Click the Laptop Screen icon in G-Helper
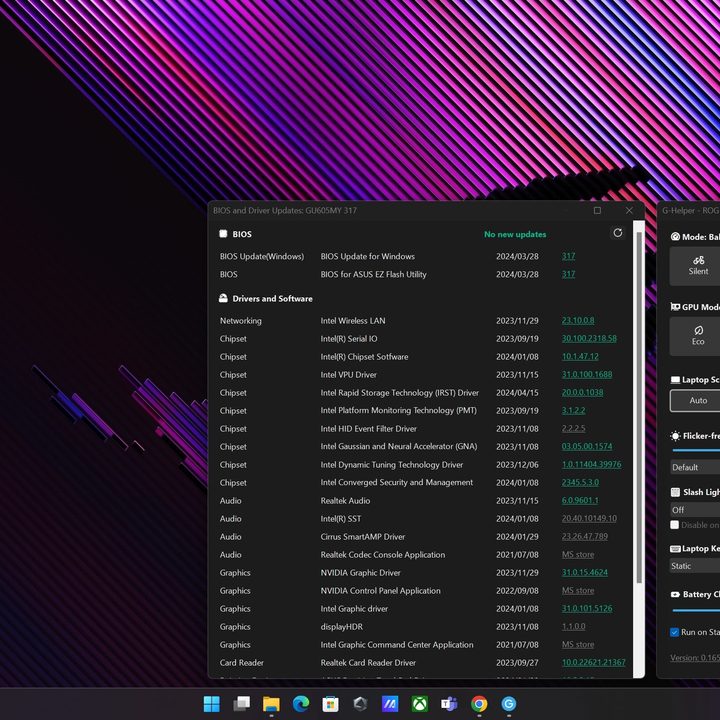This screenshot has width=720, height=720. [x=675, y=380]
